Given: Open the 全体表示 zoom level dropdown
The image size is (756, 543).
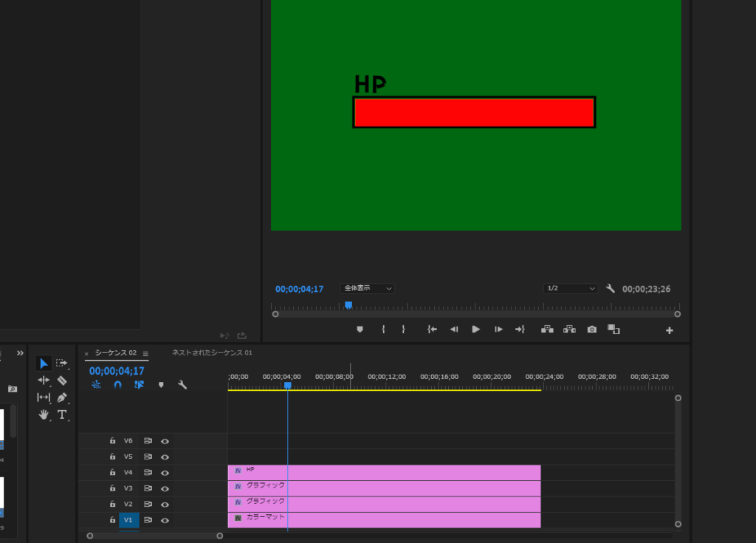Looking at the screenshot, I should pos(367,288).
